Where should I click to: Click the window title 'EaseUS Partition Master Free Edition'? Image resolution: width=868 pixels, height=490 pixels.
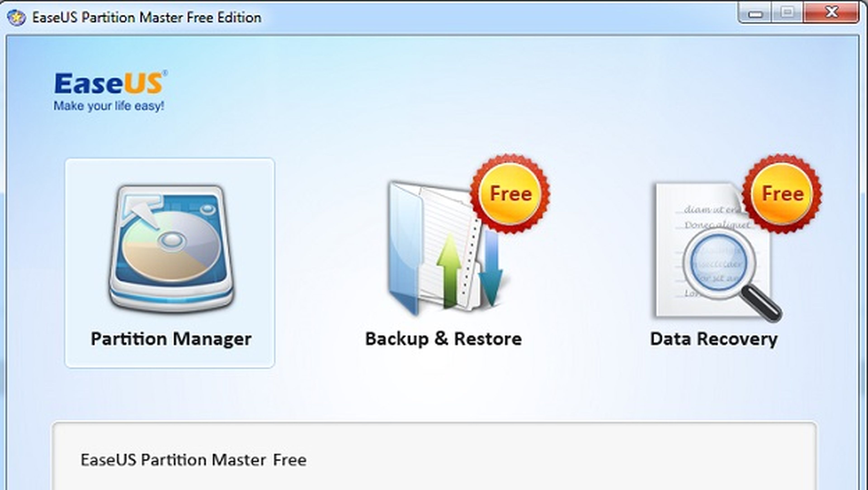pos(146,18)
